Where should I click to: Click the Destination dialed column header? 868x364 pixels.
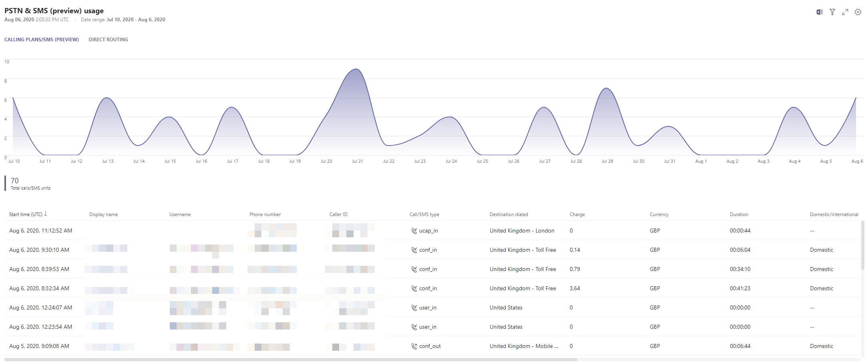click(x=508, y=214)
